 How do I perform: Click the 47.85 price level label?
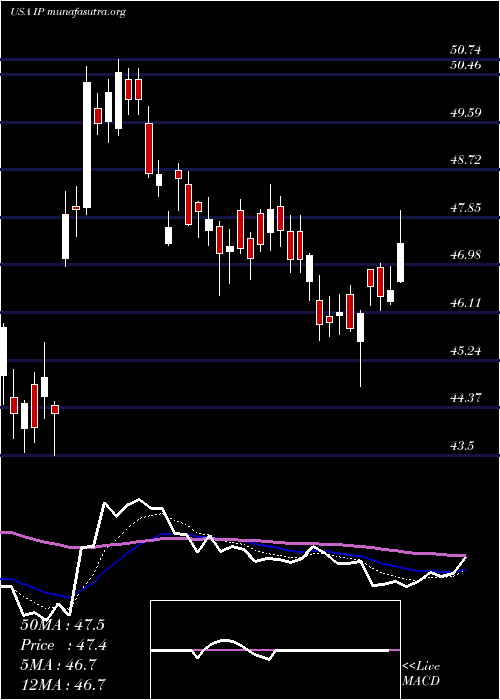(x=465, y=207)
